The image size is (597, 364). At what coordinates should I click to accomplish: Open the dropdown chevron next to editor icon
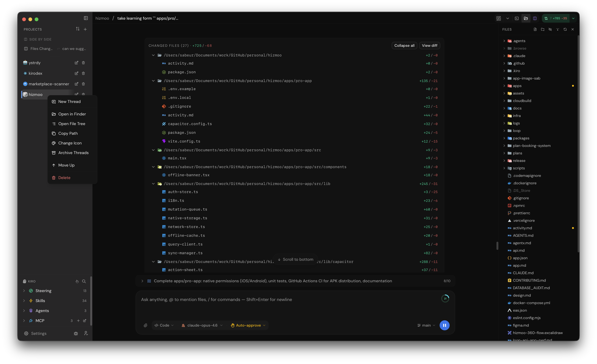(x=508, y=18)
